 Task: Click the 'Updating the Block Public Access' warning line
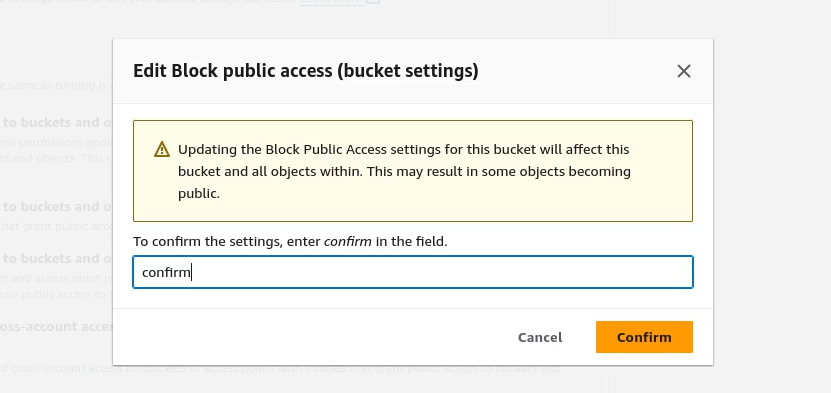click(x=404, y=149)
